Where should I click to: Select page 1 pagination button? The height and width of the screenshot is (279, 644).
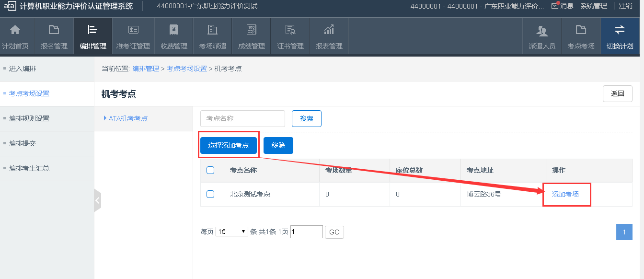[624, 232]
